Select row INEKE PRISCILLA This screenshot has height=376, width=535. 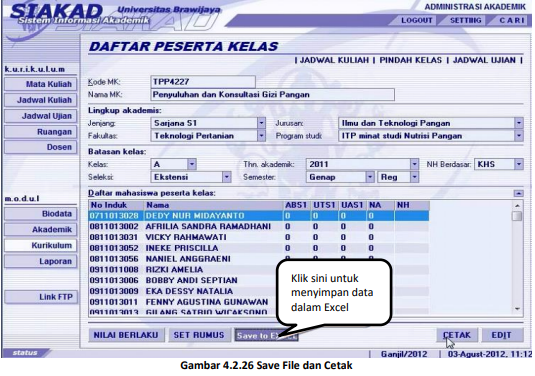(x=259, y=248)
